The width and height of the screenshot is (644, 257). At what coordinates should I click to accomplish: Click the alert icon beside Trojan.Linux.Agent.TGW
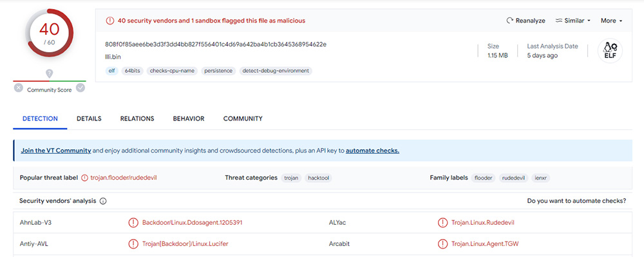point(442,244)
